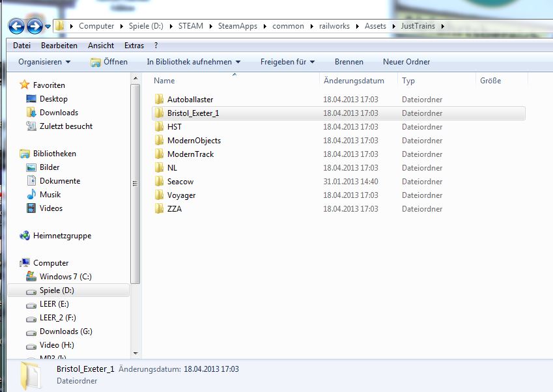This screenshot has height=392, width=553.
Task: Click the Bristol_Exeter_1 folder icon in list
Action: pos(159,113)
